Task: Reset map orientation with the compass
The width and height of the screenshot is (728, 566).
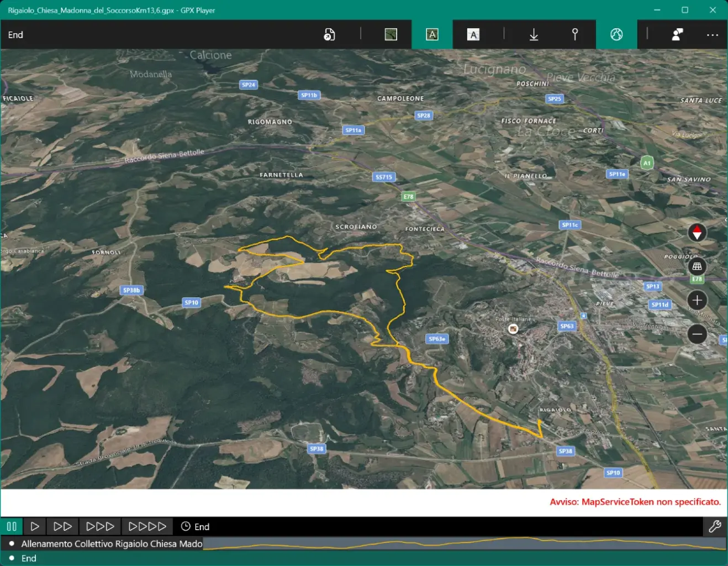Action: click(697, 233)
